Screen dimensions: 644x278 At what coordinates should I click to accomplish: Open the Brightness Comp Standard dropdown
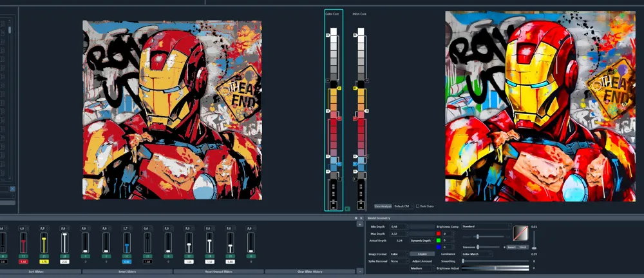pos(487,226)
